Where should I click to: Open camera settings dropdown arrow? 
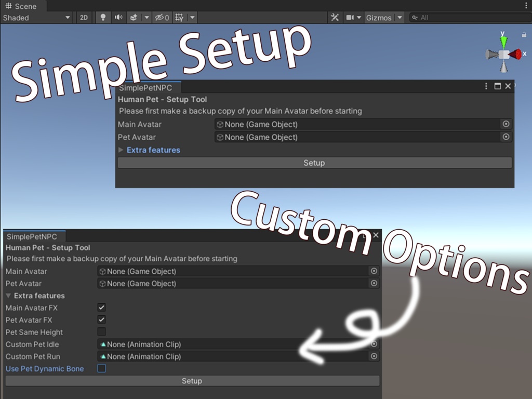[359, 18]
